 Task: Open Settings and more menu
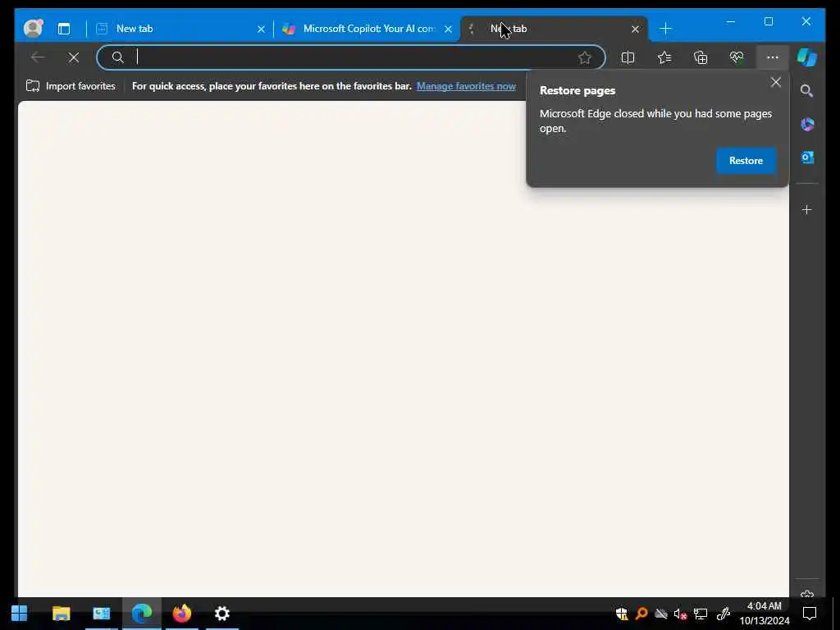click(x=772, y=57)
